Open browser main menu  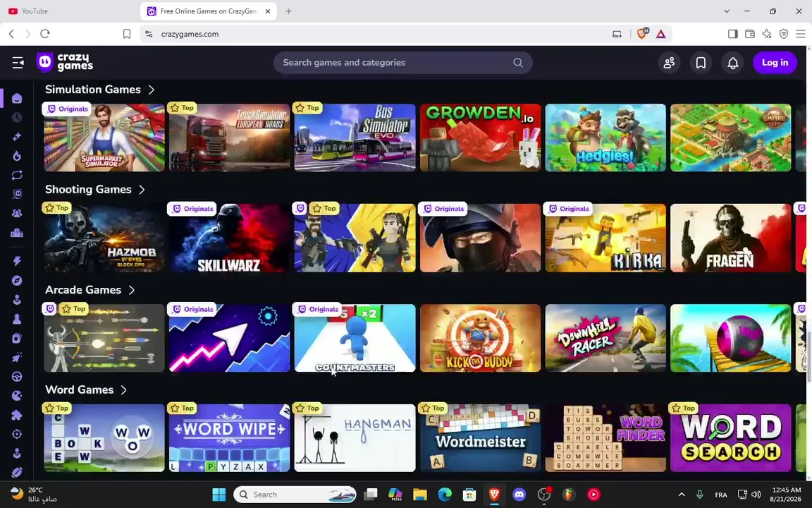(801, 34)
